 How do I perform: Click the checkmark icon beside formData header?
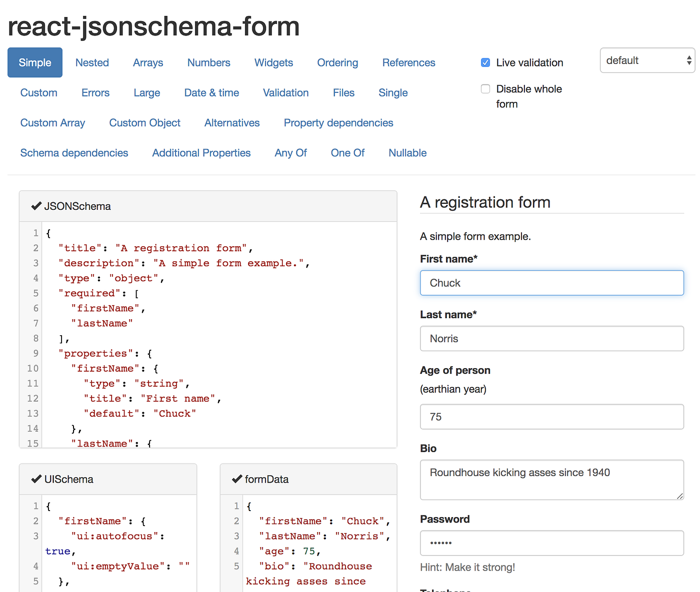pyautogui.click(x=236, y=479)
